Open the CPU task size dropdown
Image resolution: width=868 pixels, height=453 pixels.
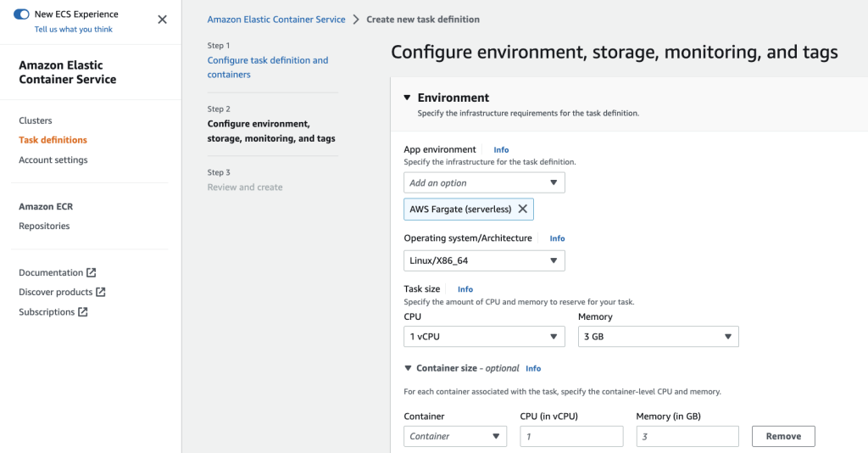[484, 337]
